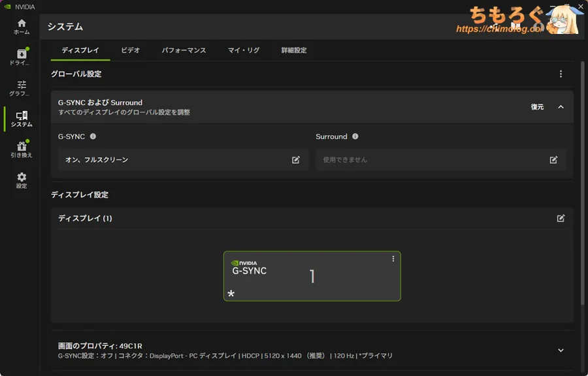Image resolution: width=588 pixels, height=376 pixels.
Task: Select the システム sidebar icon
Action: coord(22,119)
